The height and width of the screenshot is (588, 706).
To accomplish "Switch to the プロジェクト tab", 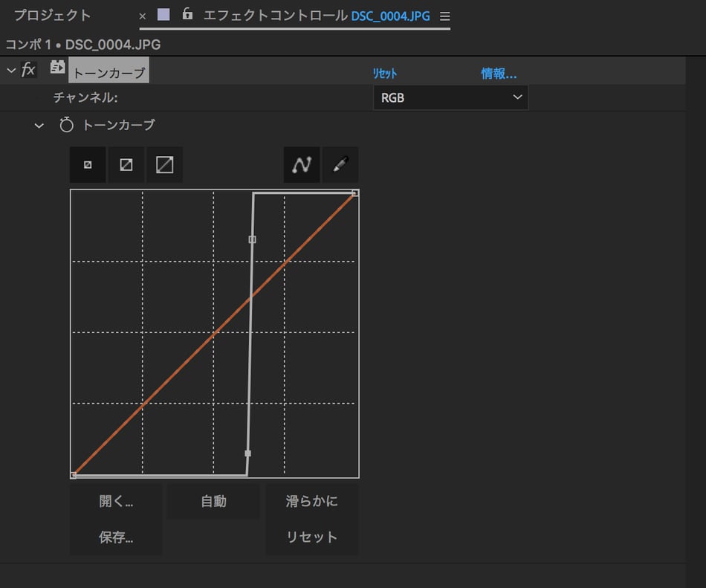I will (52, 16).
